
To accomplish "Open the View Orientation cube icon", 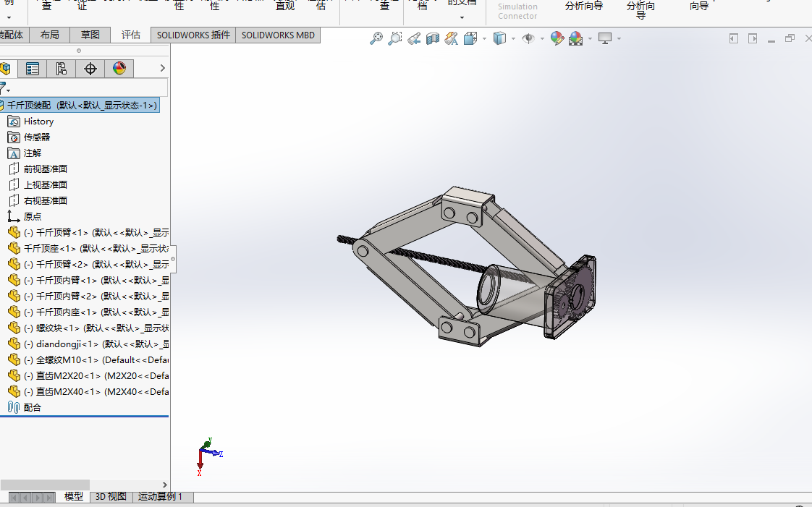I will pos(470,38).
